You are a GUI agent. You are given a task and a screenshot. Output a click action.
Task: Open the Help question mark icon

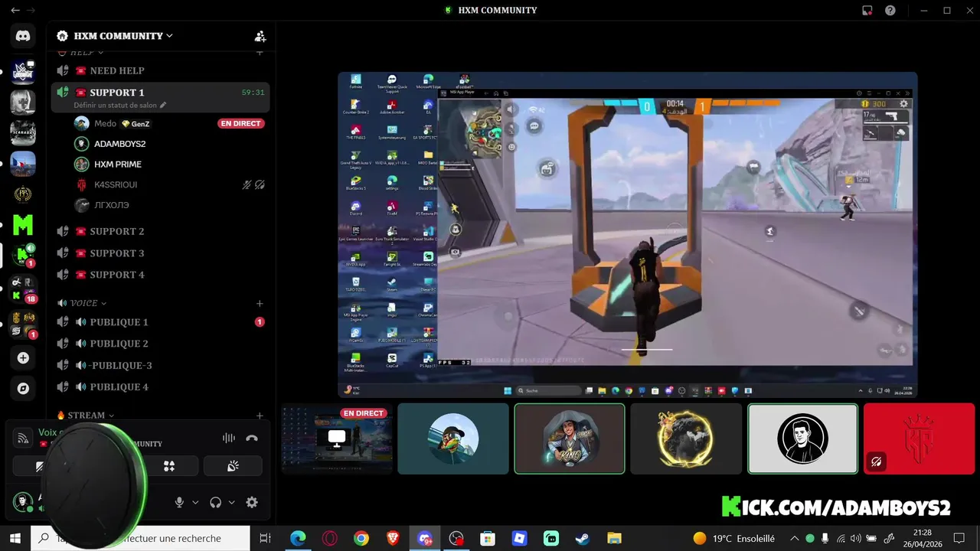(x=890, y=11)
